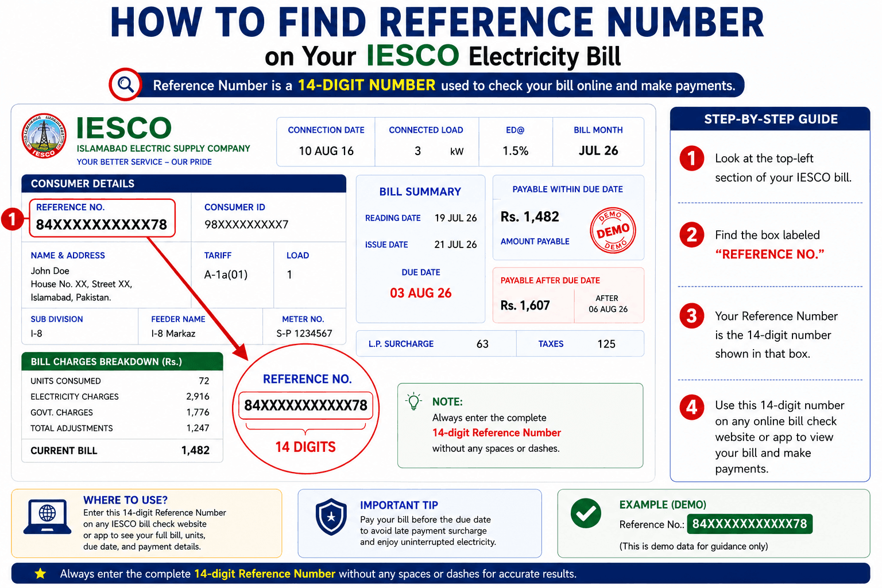This screenshot has height=588, width=882.
Task: Click the feeder name value "I-8 Markaz"
Action: (173, 334)
